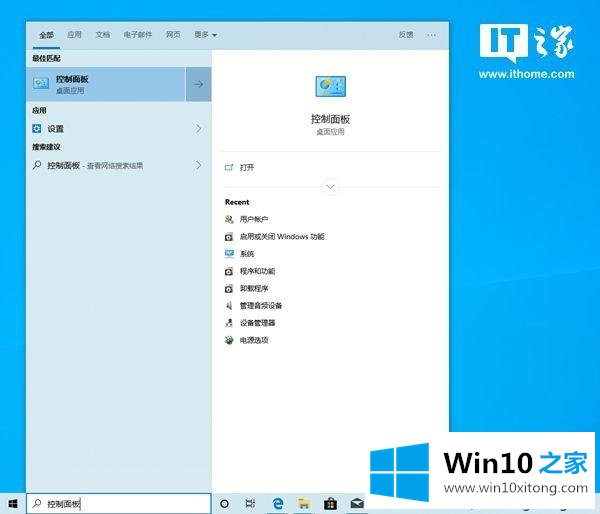Click the 控制面板 icon in best match

pyautogui.click(x=41, y=83)
